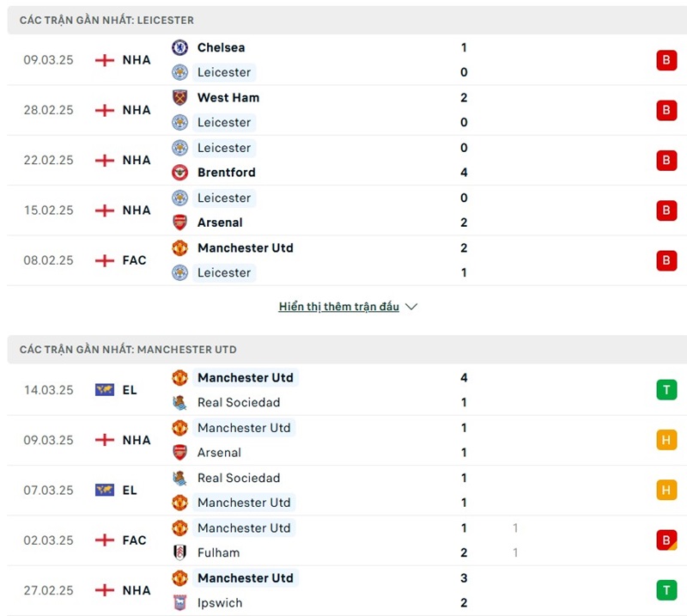687x616 pixels.
Task: Click the Fulham club crest icon
Action: coord(179,552)
